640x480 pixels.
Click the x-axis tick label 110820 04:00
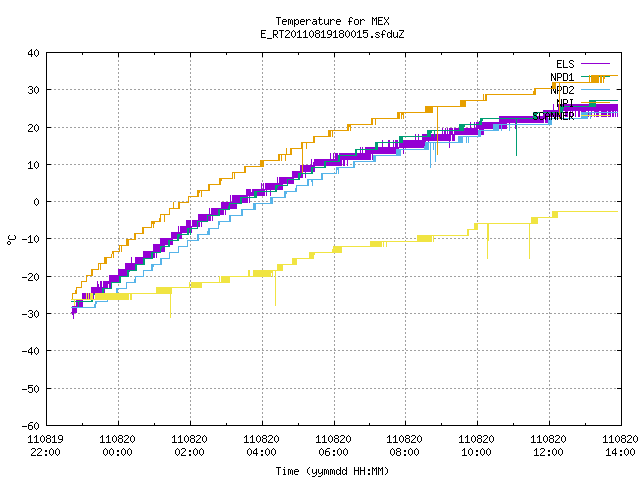point(261,446)
